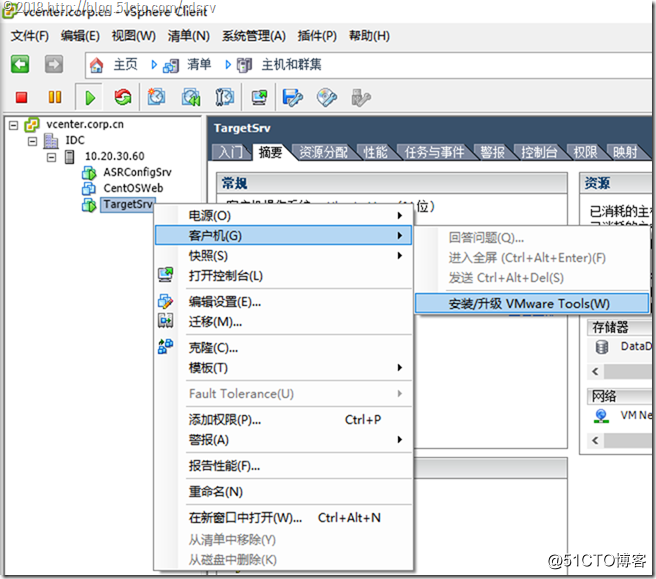Open the 帮助(H) menu

pos(369,36)
